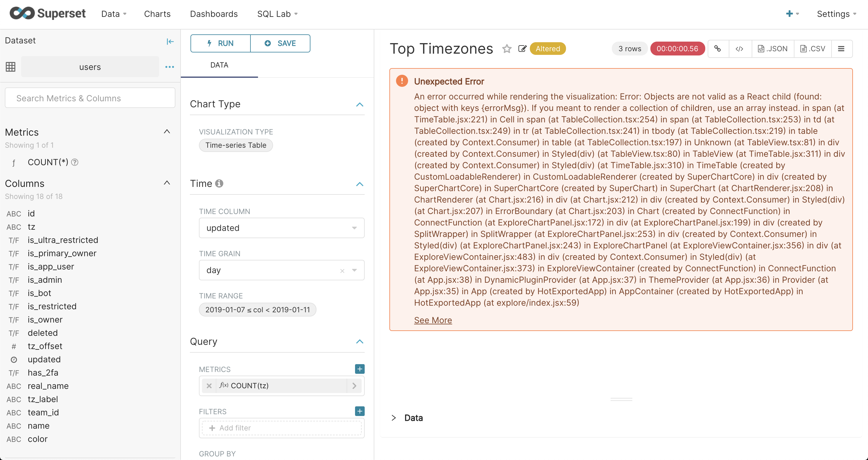Collapse the Metrics section in dataset panel
Viewport: 868px width, 460px height.
point(167,132)
